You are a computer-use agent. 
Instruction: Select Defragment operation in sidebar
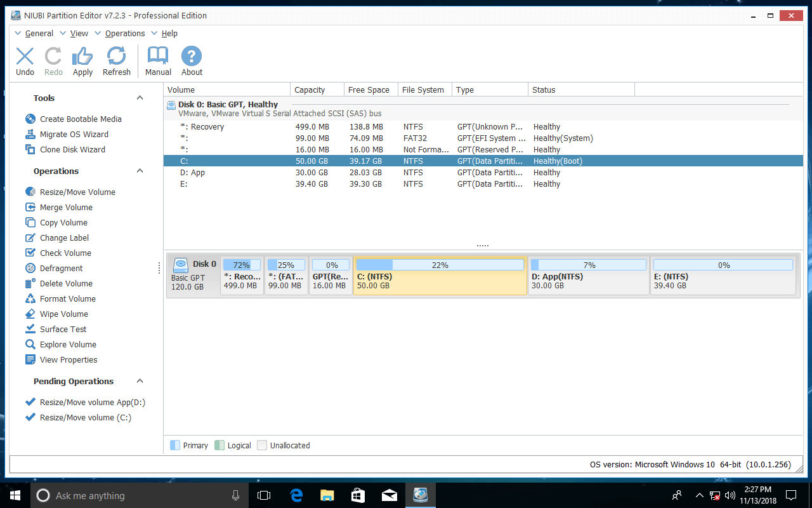pos(61,268)
